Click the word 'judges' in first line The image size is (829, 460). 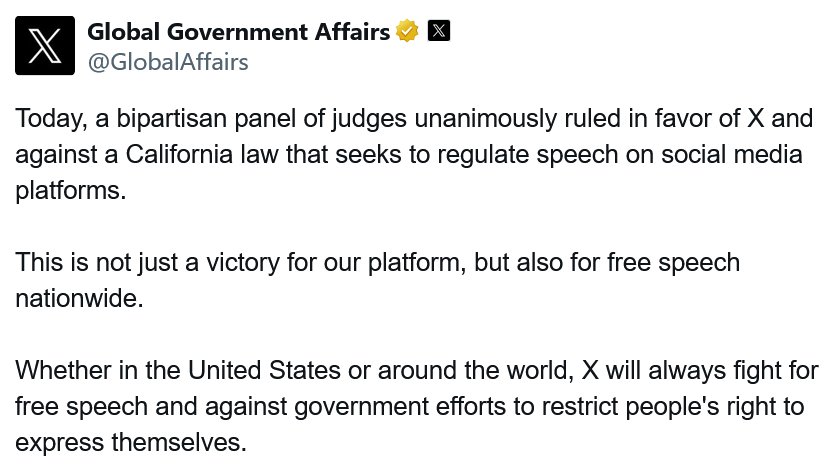click(x=370, y=119)
